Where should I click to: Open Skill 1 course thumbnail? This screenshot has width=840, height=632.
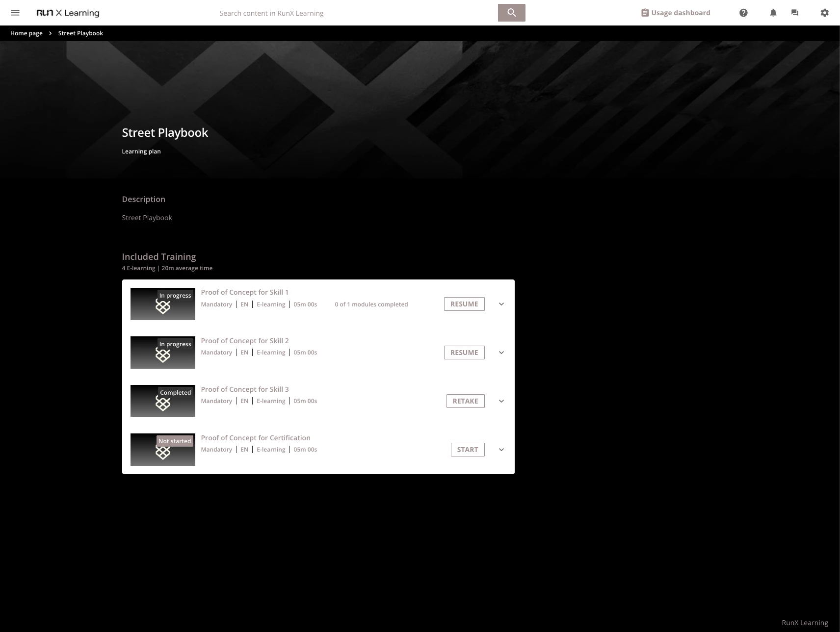pyautogui.click(x=163, y=304)
